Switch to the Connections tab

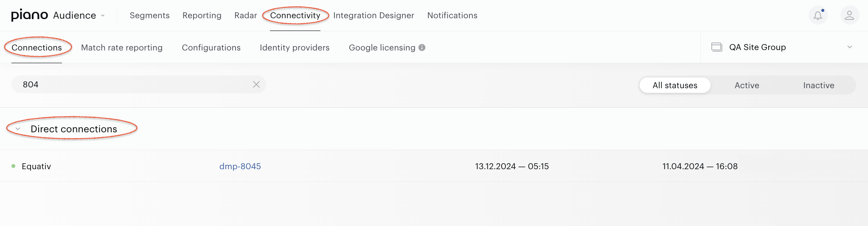pyautogui.click(x=37, y=47)
